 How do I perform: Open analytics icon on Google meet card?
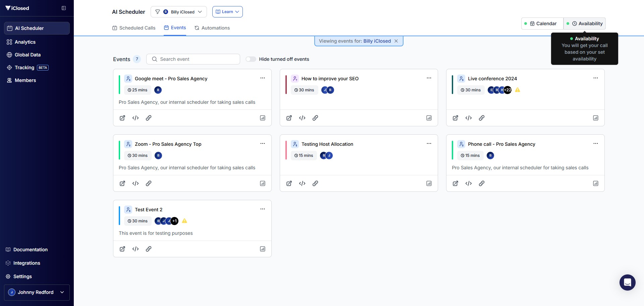tap(263, 118)
